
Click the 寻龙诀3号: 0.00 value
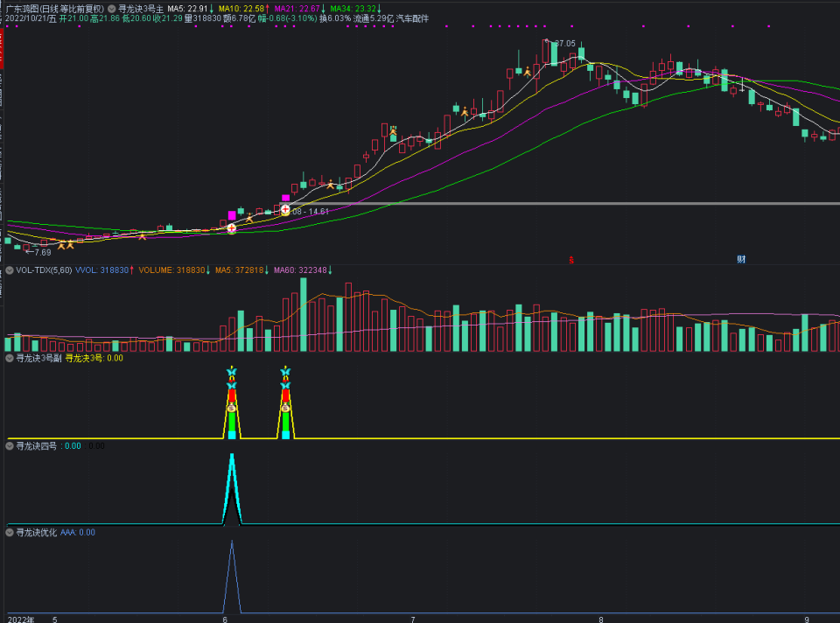(x=94, y=358)
